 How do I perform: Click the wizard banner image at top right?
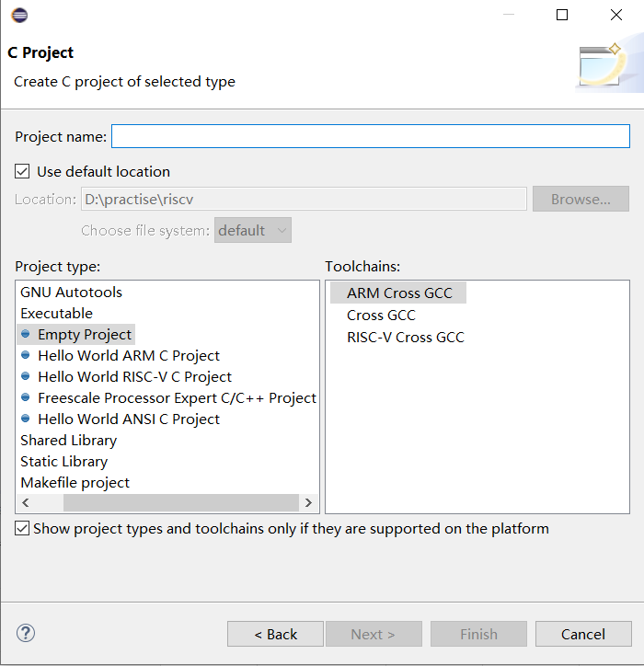tap(609, 63)
